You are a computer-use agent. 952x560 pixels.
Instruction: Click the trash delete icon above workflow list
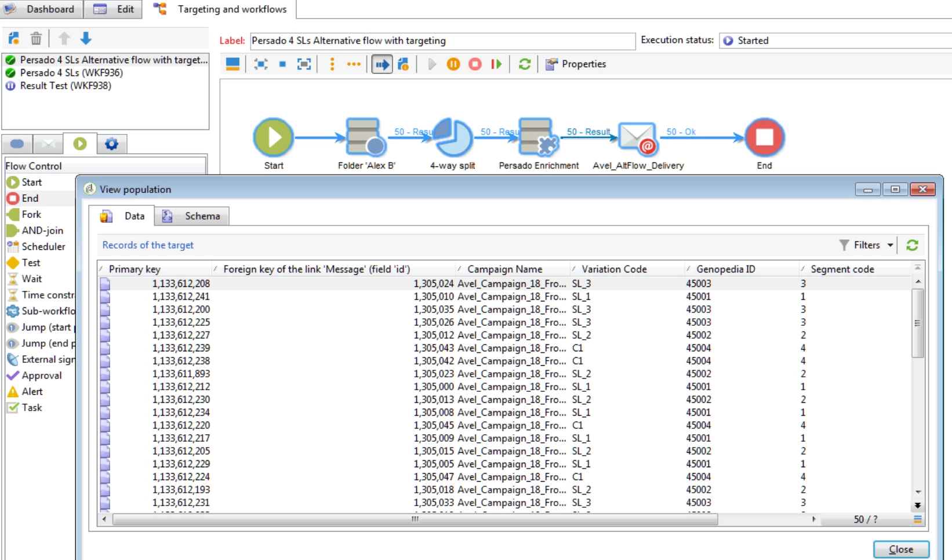(x=36, y=38)
